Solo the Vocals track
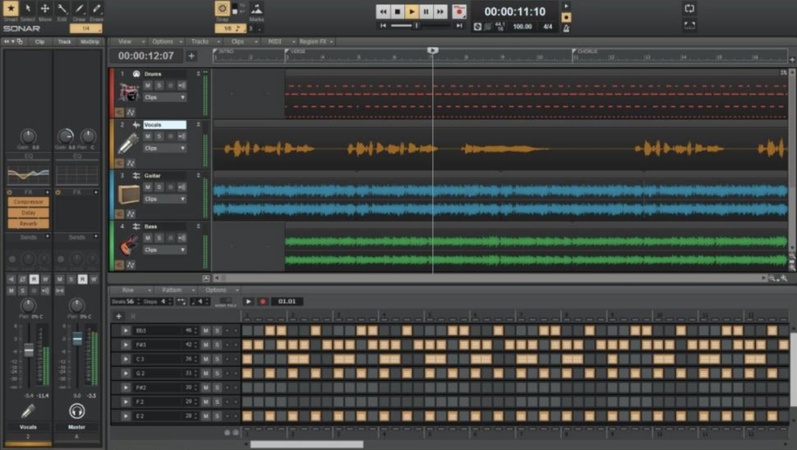The width and height of the screenshot is (797, 450). pos(159,136)
